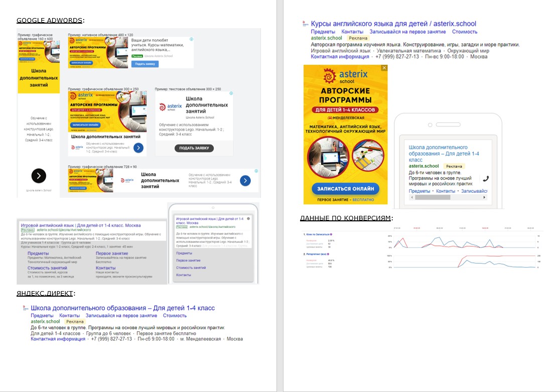560x392 pixels.
Task: Click the 160 × 600 graphic ad image
Action: [x=39, y=52]
